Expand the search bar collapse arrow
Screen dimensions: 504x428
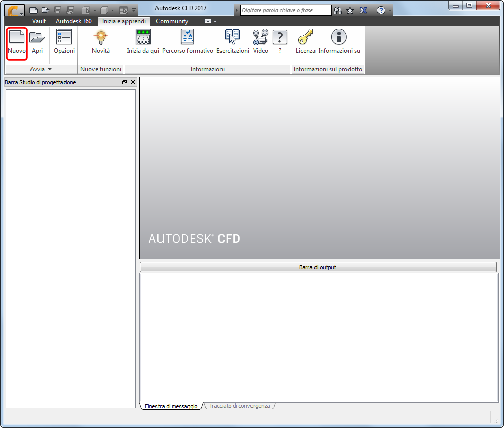click(x=237, y=10)
